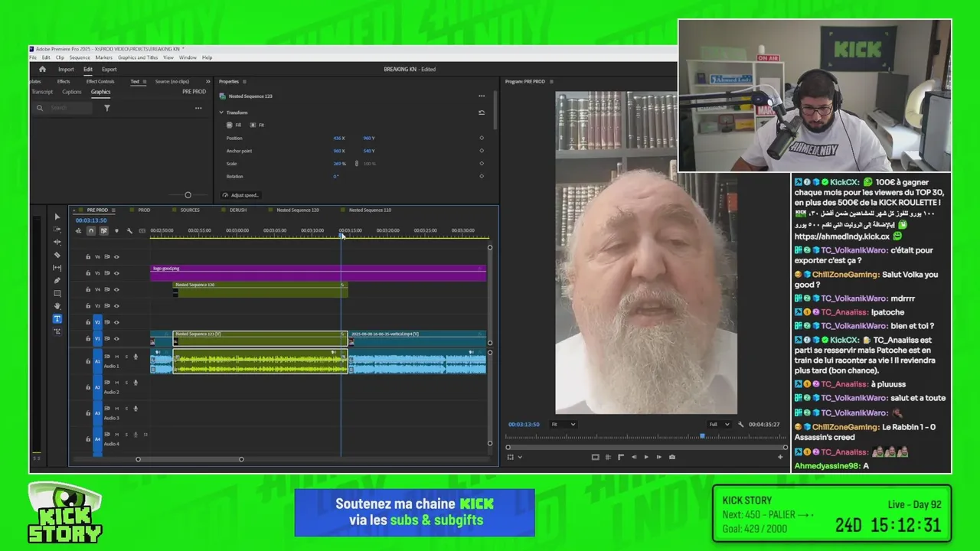Select the Hand tool
Viewport: 980px width, 551px height.
coord(57,306)
